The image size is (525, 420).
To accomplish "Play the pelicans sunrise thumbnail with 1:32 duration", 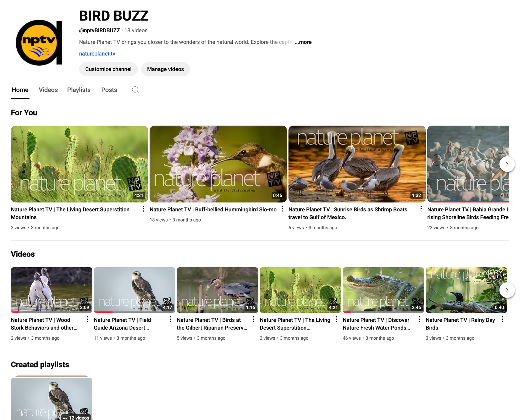I will [x=357, y=164].
